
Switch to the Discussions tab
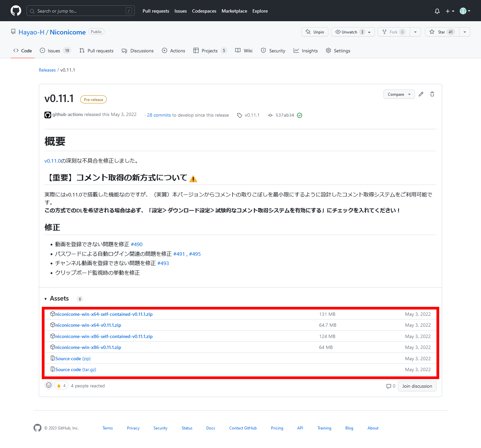click(x=138, y=51)
